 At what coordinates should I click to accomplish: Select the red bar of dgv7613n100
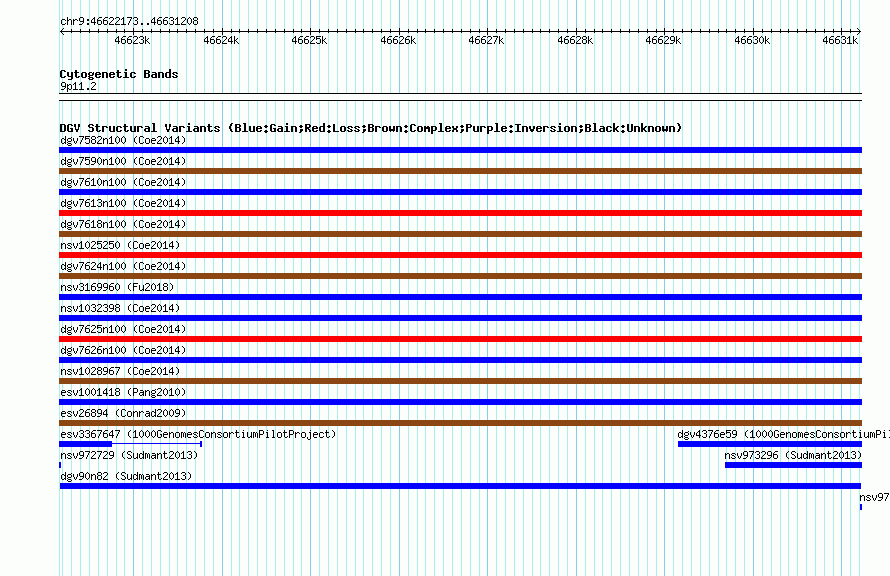pyautogui.click(x=460, y=213)
